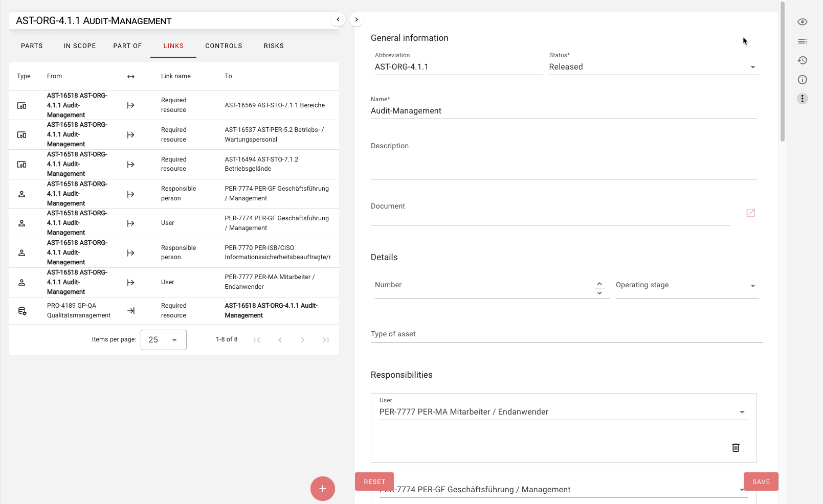Click the Description text field

tap(564, 159)
